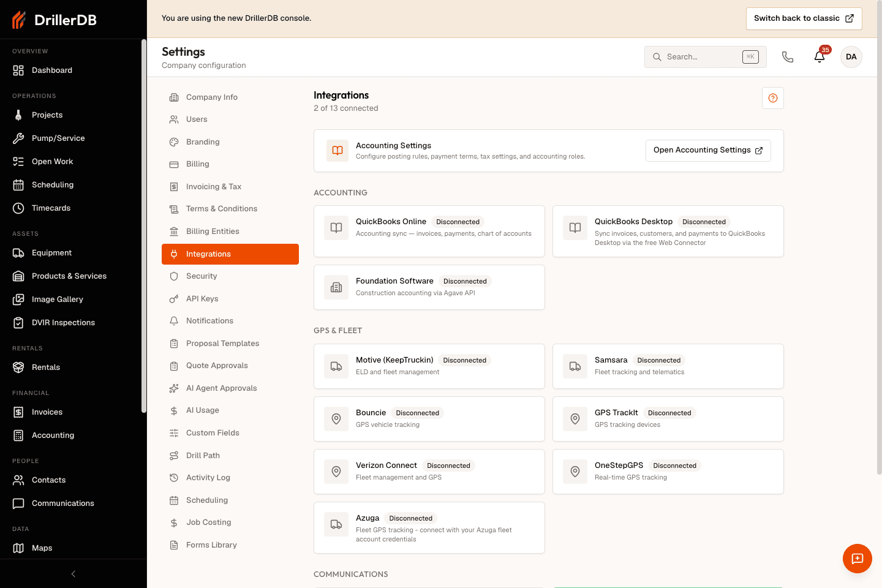Open notifications bell with 35 badge
The image size is (882, 588).
(x=820, y=57)
